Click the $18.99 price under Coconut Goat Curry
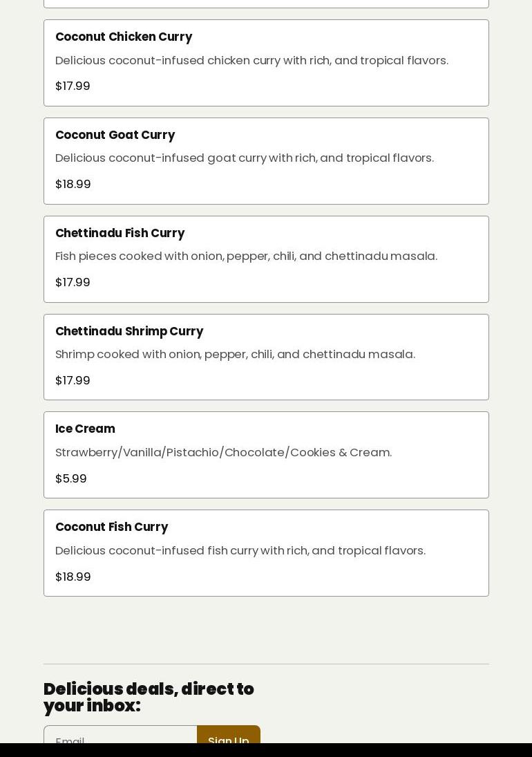 click(x=73, y=184)
